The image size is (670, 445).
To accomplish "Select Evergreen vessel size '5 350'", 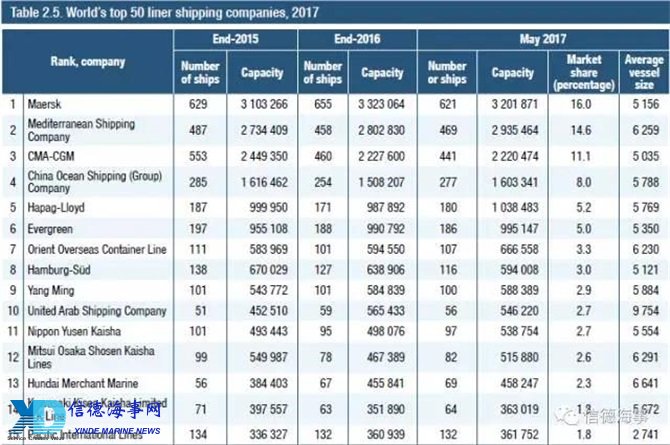I will 646,229.
